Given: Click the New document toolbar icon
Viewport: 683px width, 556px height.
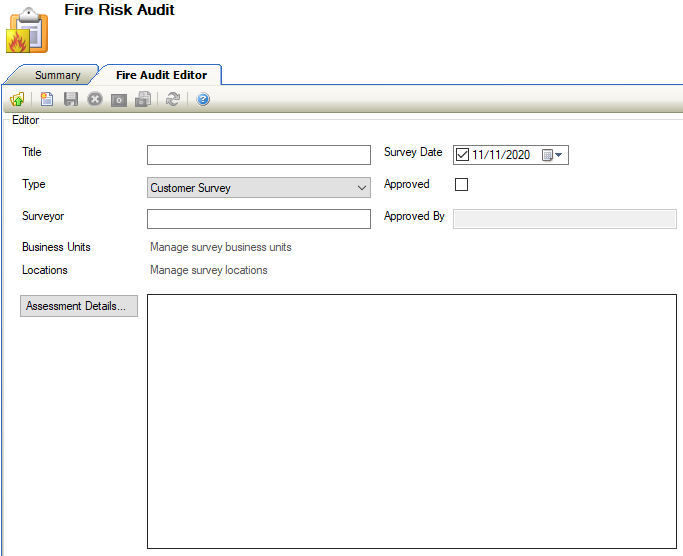Looking at the screenshot, I should (x=47, y=100).
